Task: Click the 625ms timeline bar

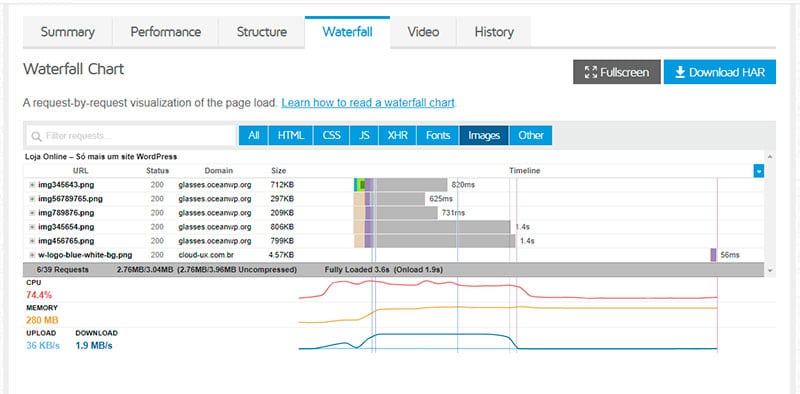Action: tap(389, 199)
